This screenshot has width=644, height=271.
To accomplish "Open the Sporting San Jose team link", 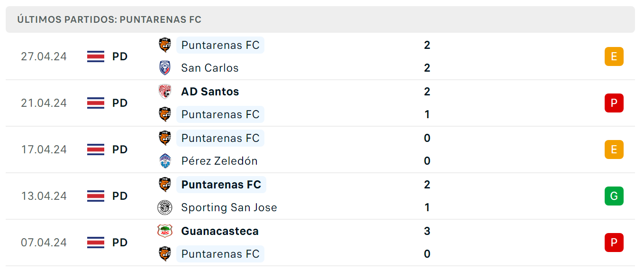I will coord(229,207).
